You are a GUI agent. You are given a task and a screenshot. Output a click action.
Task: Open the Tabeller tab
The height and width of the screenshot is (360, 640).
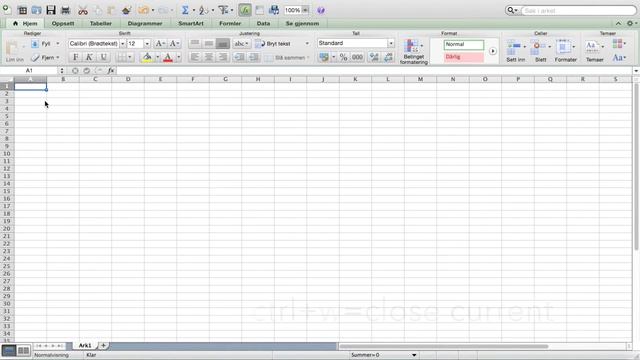(100, 23)
